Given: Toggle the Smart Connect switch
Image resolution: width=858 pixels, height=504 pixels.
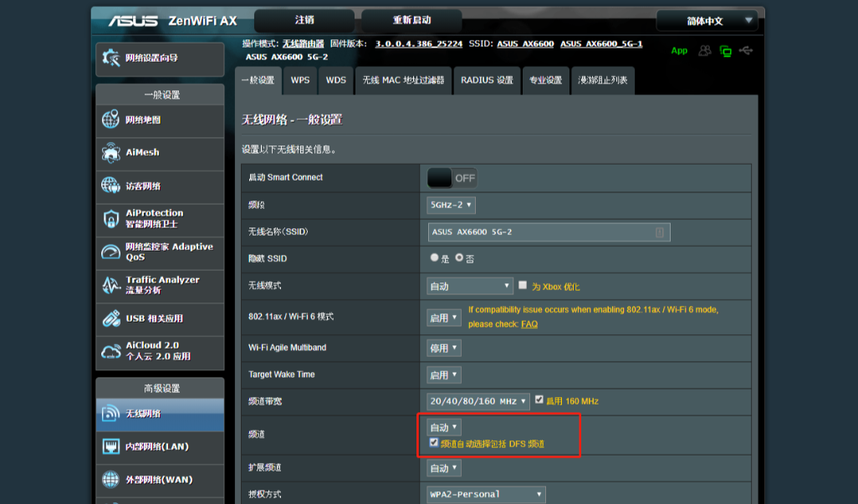Looking at the screenshot, I should coord(452,178).
